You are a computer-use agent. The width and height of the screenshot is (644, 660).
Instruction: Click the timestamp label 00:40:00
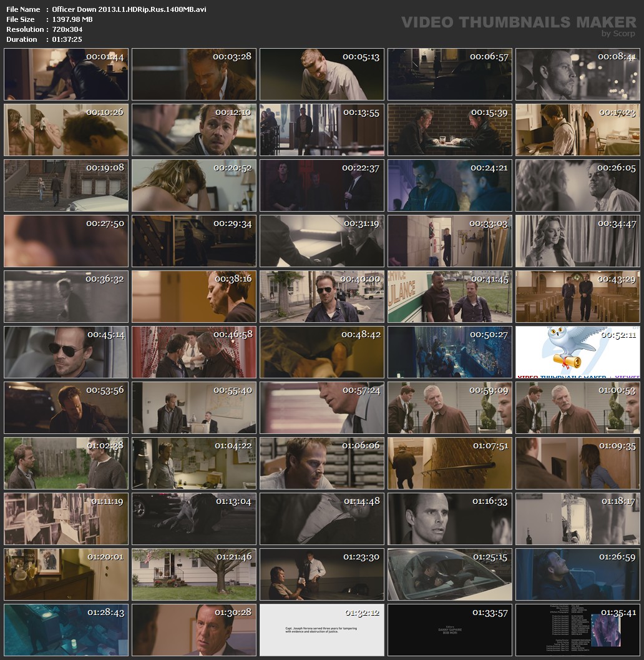tap(360, 279)
